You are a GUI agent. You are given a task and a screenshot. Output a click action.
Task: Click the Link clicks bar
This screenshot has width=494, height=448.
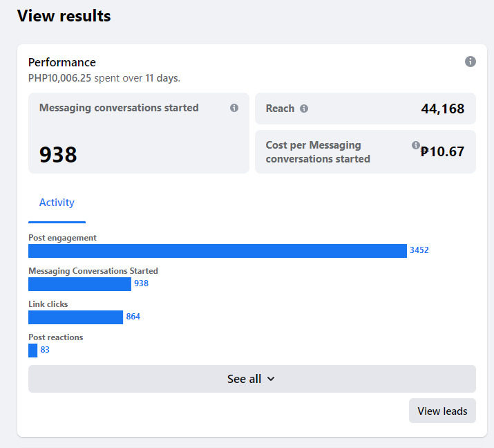click(x=75, y=317)
